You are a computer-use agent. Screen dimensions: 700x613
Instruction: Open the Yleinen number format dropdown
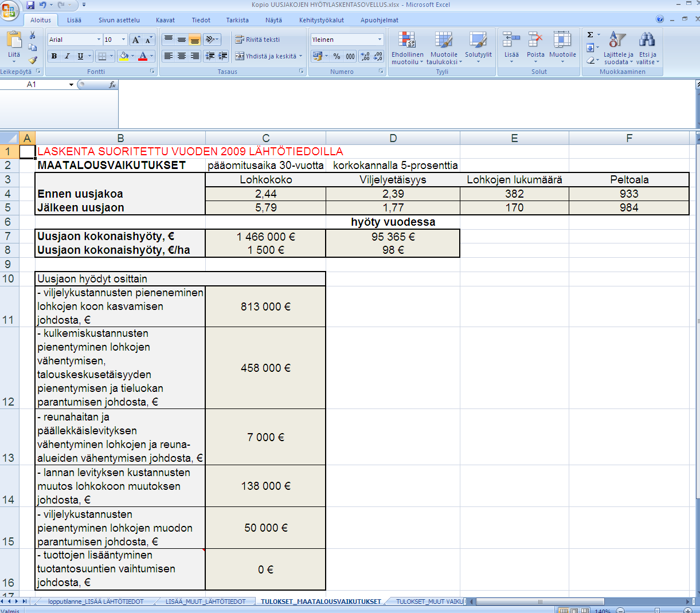pyautogui.click(x=380, y=40)
